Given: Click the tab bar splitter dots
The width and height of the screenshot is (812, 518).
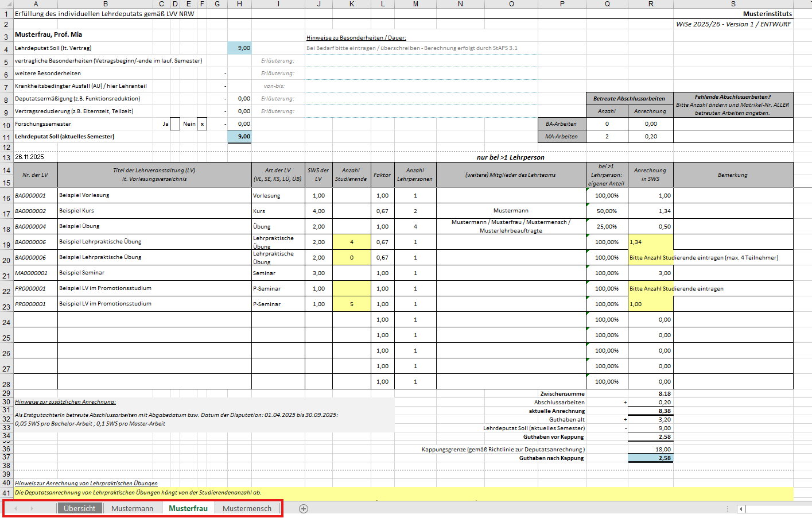Looking at the screenshot, I should [x=728, y=509].
